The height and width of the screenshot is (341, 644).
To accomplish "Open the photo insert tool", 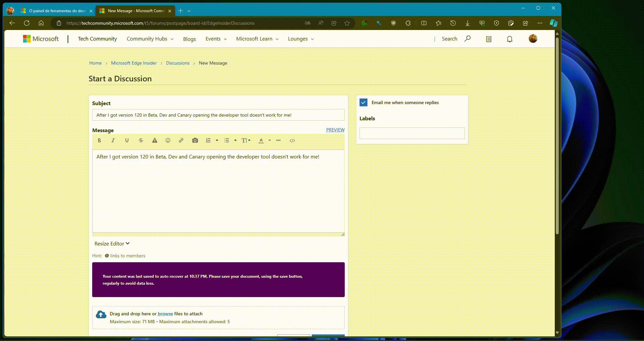I will pos(195,140).
